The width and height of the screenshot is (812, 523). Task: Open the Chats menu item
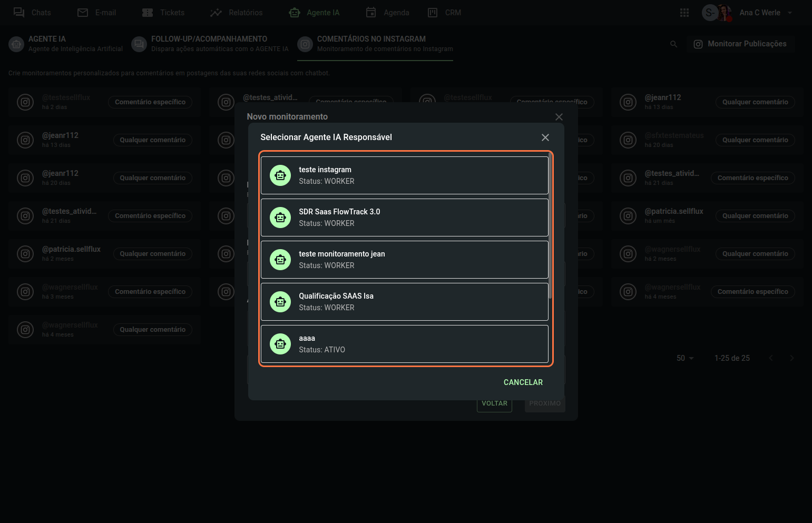pos(32,13)
